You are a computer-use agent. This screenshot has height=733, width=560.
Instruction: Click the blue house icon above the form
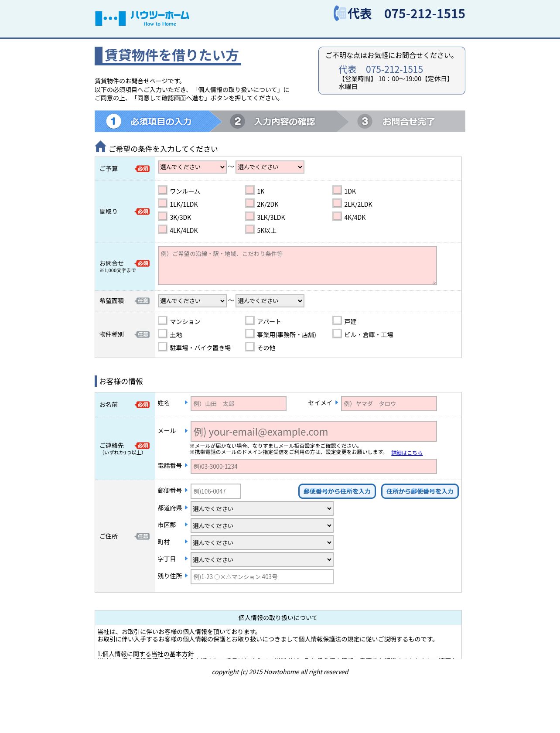click(101, 147)
